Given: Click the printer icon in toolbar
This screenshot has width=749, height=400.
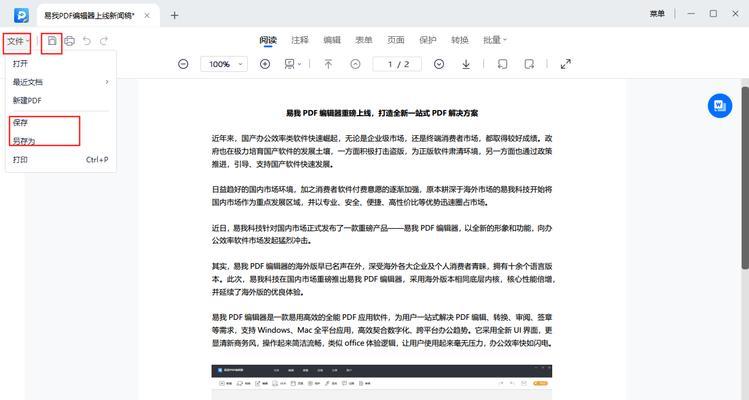Looking at the screenshot, I should coord(70,41).
